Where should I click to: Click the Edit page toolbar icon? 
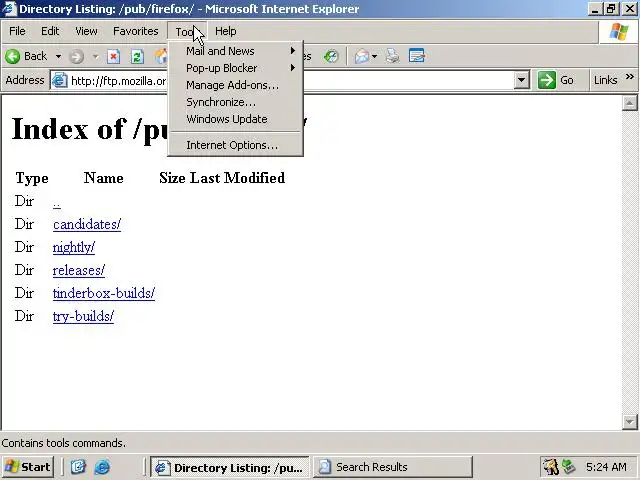tap(417, 56)
